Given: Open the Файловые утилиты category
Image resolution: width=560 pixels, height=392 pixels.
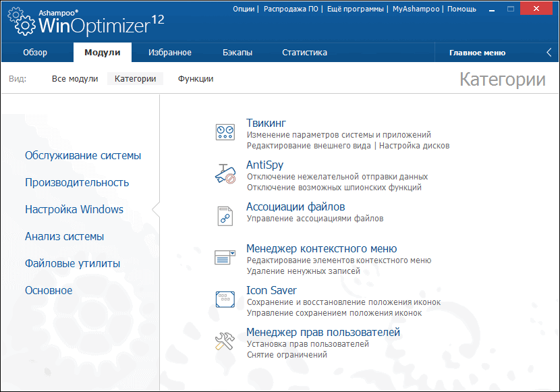Looking at the screenshot, I should (x=72, y=264).
